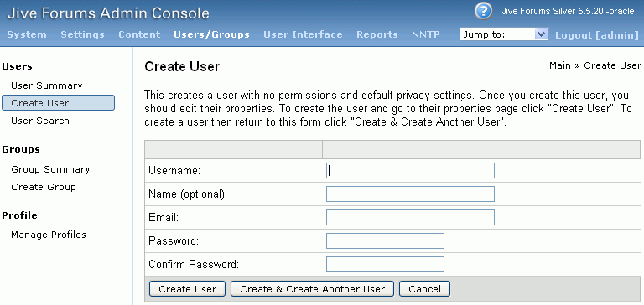Focus the Username input field
Screen dimensions: 644x305
410,170
